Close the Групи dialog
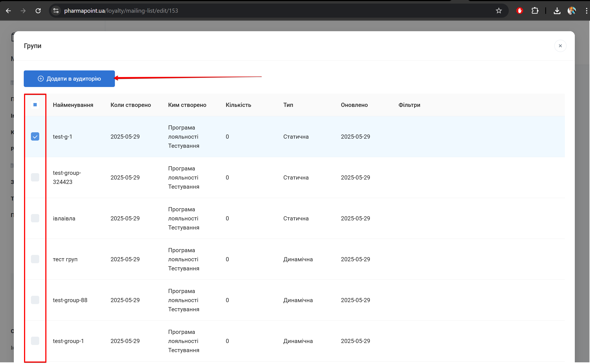This screenshot has height=364, width=590. (560, 46)
